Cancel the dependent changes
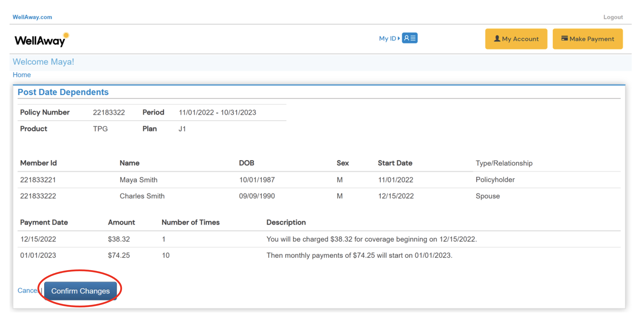Screen dimensions: 644x326 [x=28, y=290]
